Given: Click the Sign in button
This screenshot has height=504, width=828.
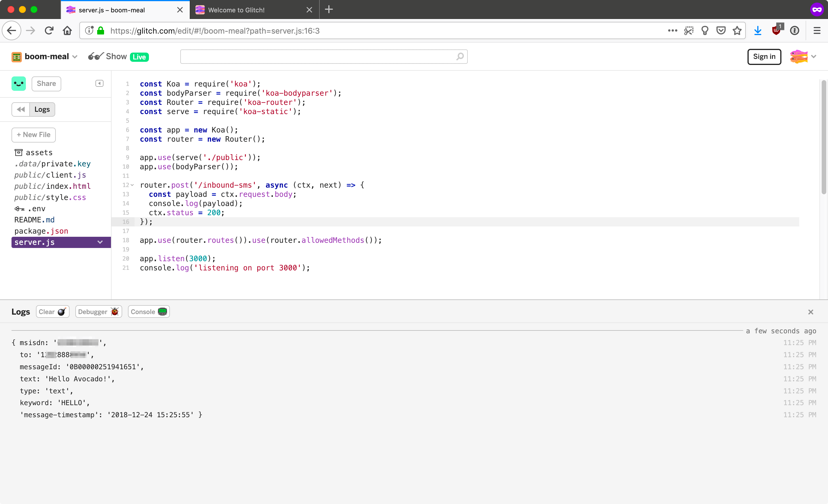Looking at the screenshot, I should [x=764, y=56].
